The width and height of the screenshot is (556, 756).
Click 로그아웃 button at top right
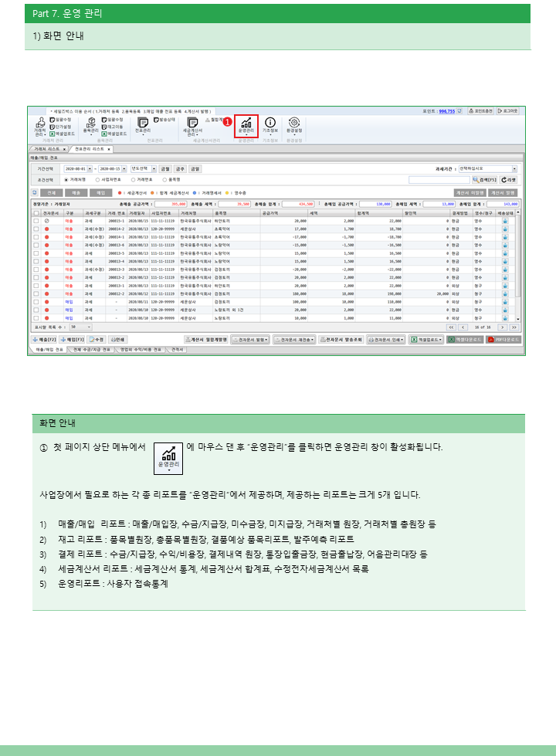507,111
